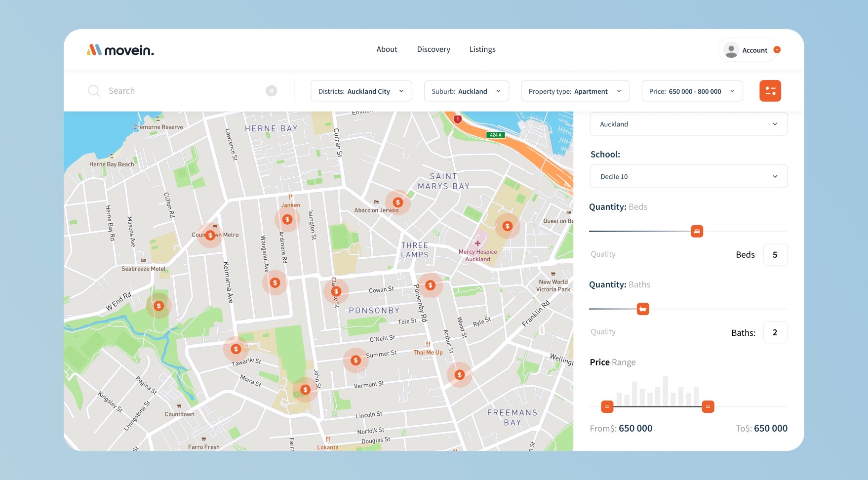This screenshot has height=480, width=868.
Task: Click the Account button label
Action: [755, 50]
